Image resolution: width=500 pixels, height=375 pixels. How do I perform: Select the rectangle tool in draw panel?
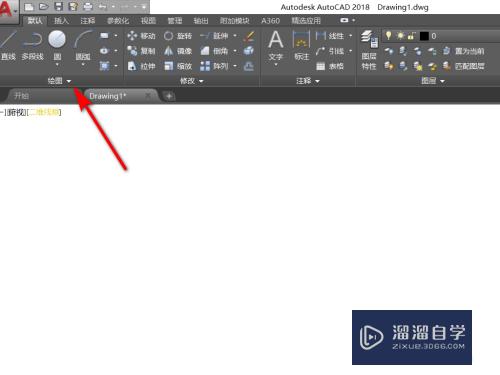[x=104, y=35]
